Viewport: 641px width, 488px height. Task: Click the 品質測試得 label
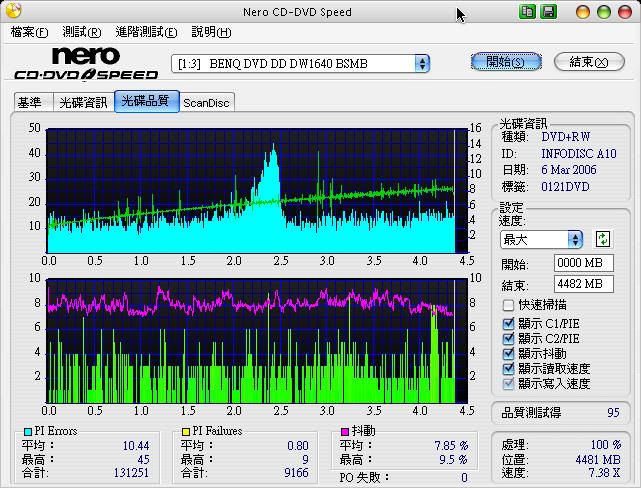tap(531, 412)
